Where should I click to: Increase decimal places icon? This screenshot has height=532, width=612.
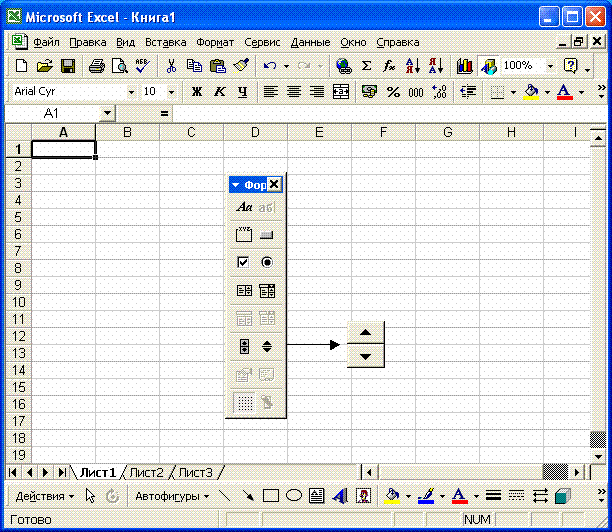click(x=439, y=92)
